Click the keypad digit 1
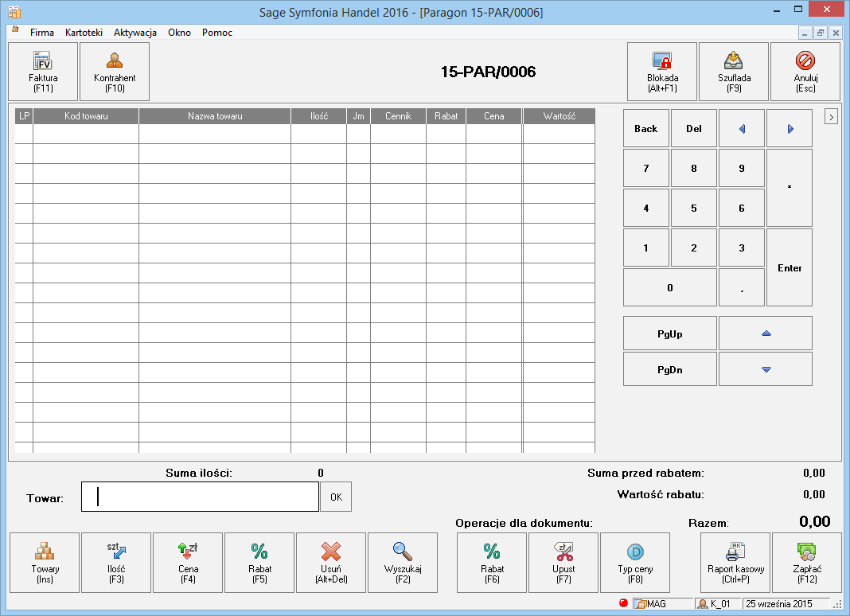850x616 pixels. (645, 248)
